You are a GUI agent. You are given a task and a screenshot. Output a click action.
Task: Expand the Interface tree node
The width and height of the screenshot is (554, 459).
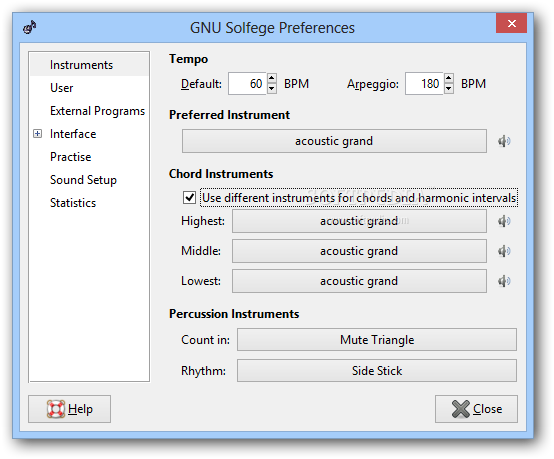[37, 134]
